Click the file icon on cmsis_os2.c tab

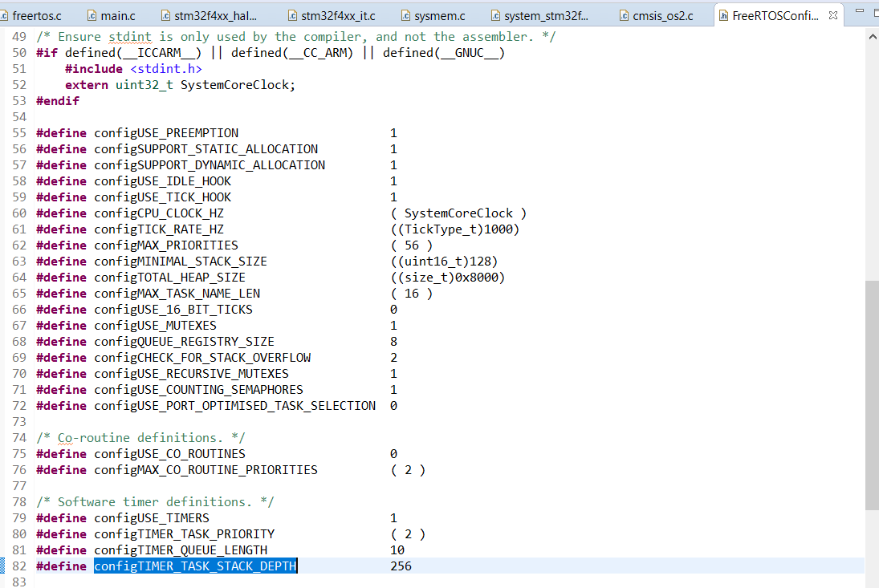[624, 16]
